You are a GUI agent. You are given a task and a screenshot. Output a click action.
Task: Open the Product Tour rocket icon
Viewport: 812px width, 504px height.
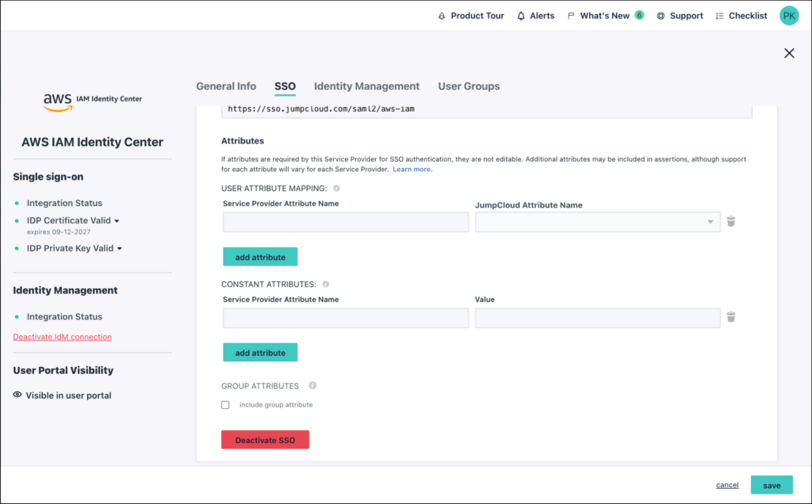pos(442,16)
